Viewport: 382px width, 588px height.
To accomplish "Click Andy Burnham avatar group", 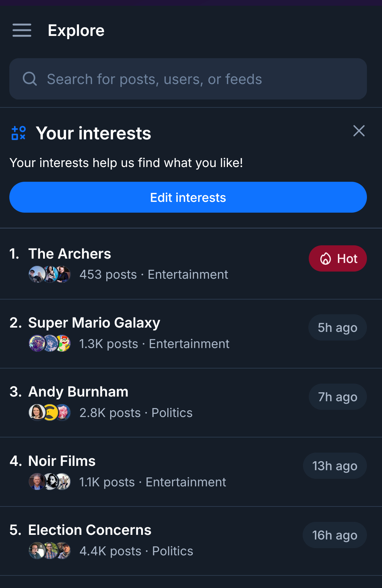I will click(50, 413).
